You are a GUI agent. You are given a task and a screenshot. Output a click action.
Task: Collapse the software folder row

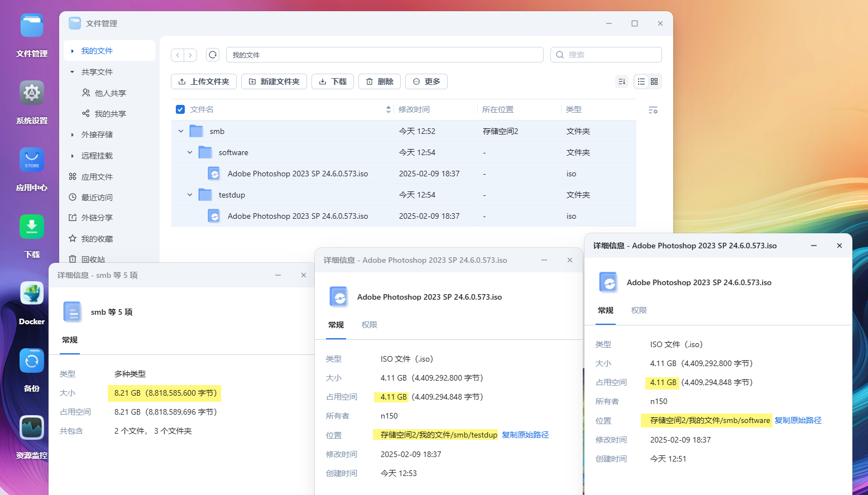click(x=190, y=152)
